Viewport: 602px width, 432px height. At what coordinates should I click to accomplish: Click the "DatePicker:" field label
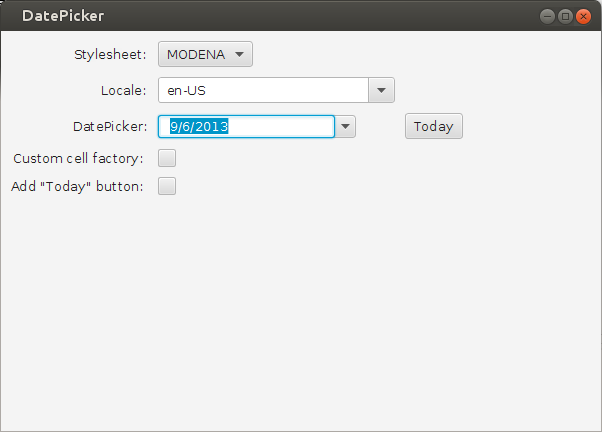tap(110, 126)
